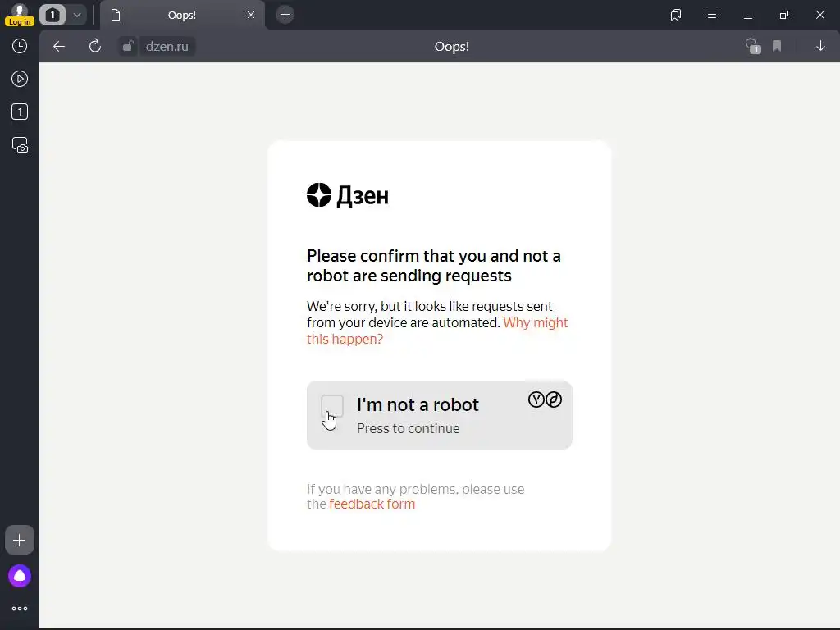
Task: Close the Oops! tab
Action: 251,15
